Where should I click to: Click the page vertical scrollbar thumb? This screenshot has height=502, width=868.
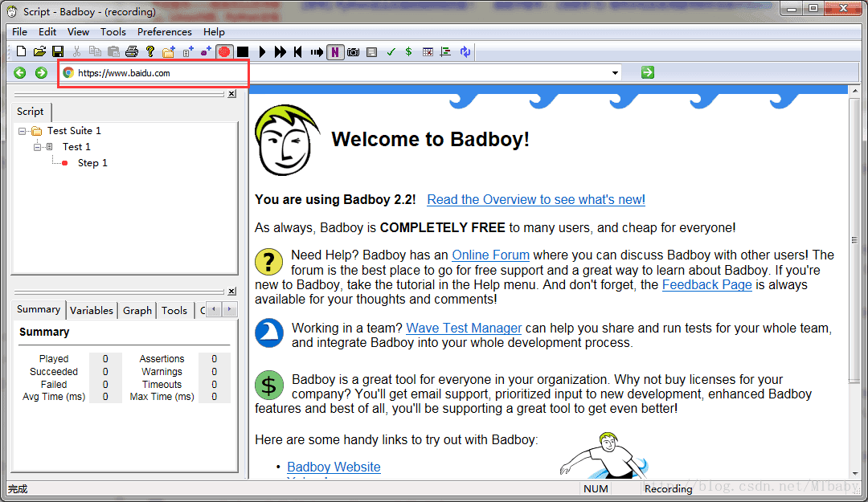854,239
